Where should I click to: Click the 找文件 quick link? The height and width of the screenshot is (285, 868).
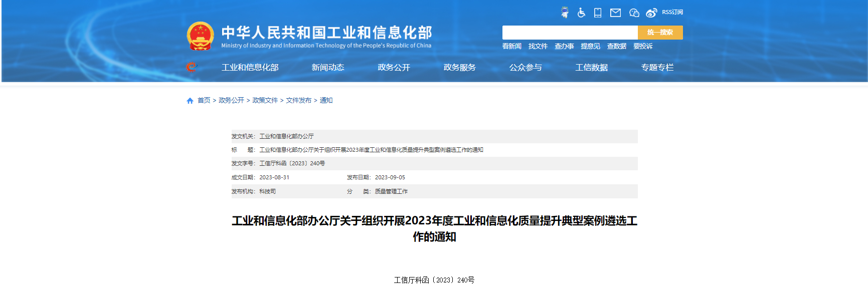click(x=538, y=46)
